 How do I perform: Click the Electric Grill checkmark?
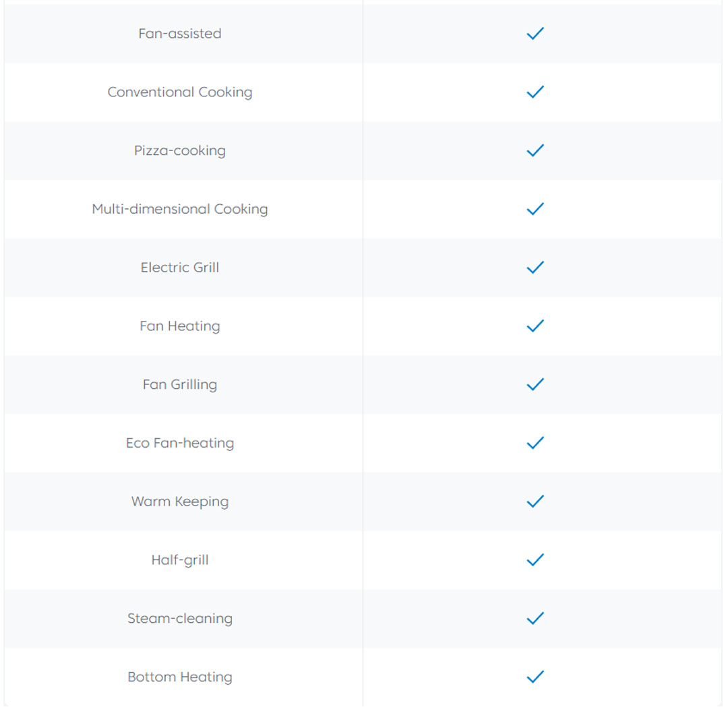(x=535, y=268)
